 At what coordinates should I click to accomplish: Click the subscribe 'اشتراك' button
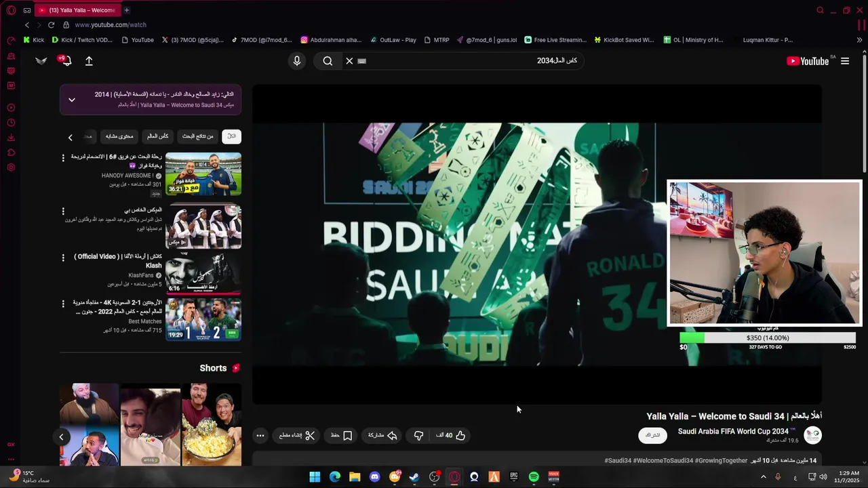coord(653,435)
